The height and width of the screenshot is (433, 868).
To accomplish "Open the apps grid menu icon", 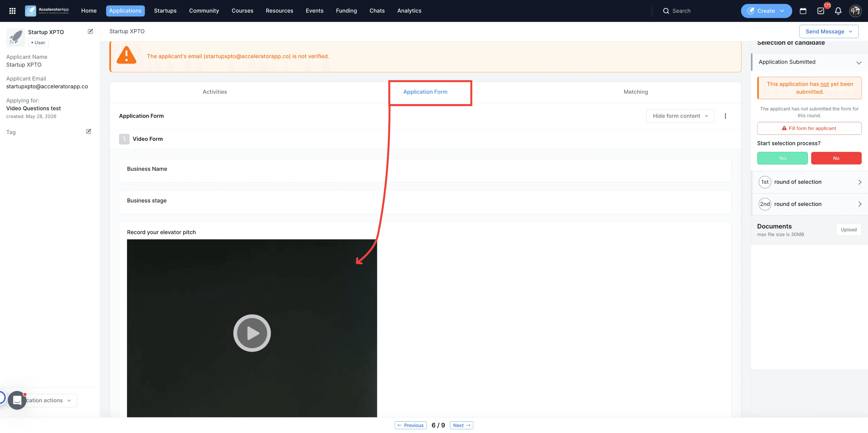I will (12, 11).
